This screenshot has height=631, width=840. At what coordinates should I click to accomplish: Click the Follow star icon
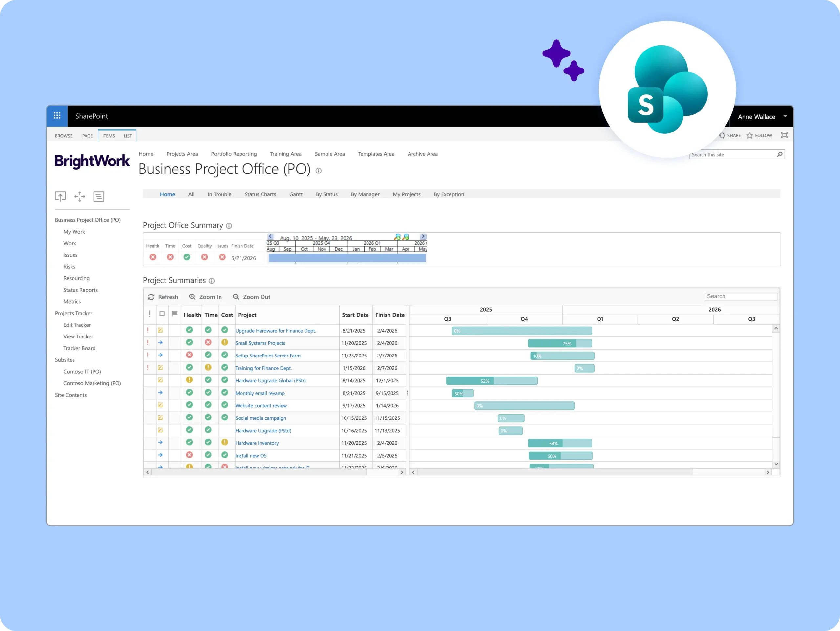click(750, 135)
